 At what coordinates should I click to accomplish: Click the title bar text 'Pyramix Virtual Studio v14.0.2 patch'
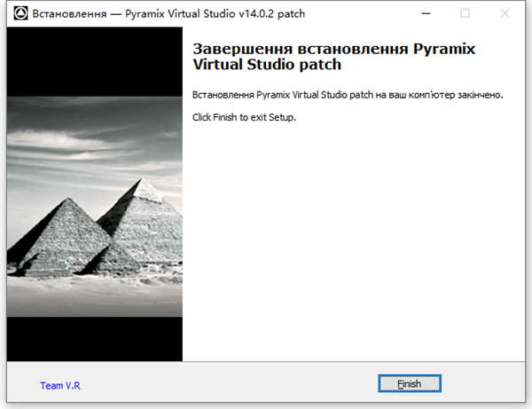(x=215, y=14)
